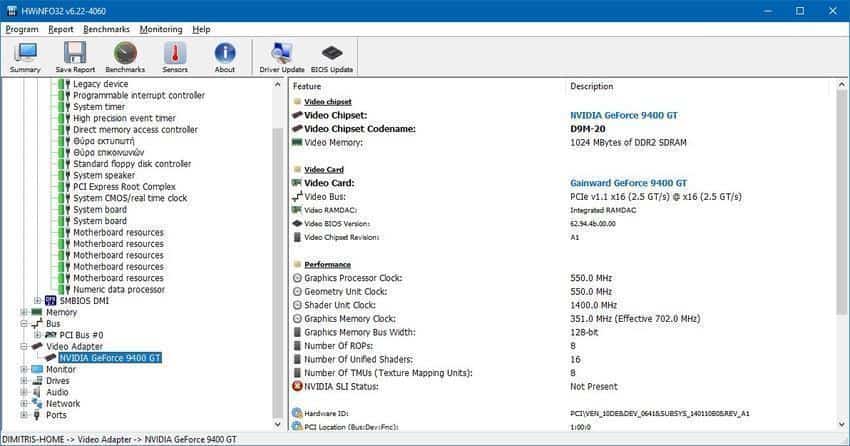Open the Program menu
The height and width of the screenshot is (446, 850).
(x=22, y=29)
